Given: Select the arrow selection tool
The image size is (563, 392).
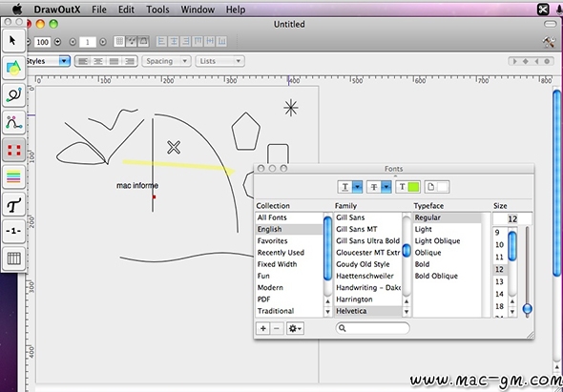Looking at the screenshot, I should (x=13, y=41).
